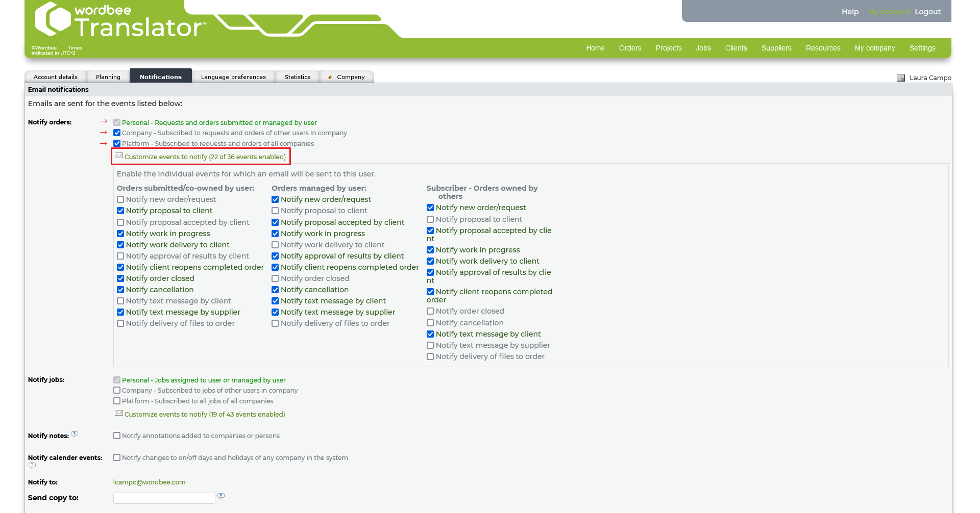Click the envelope icon for orders event customization
Screen dimensions: 980x513
click(118, 156)
